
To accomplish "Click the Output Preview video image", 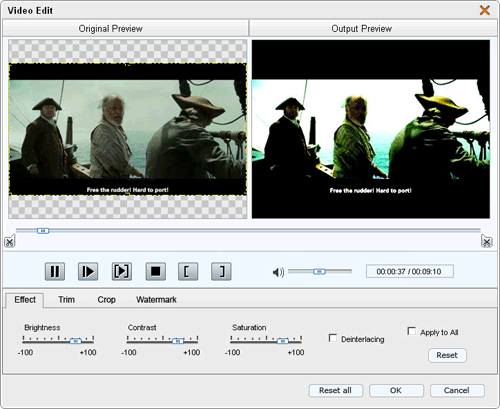I will point(371,129).
